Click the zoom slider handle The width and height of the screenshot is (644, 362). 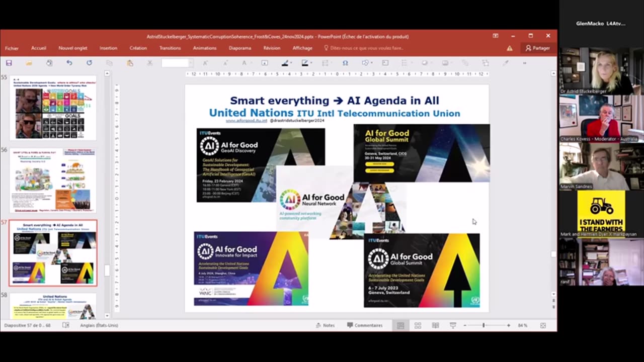coord(484,325)
